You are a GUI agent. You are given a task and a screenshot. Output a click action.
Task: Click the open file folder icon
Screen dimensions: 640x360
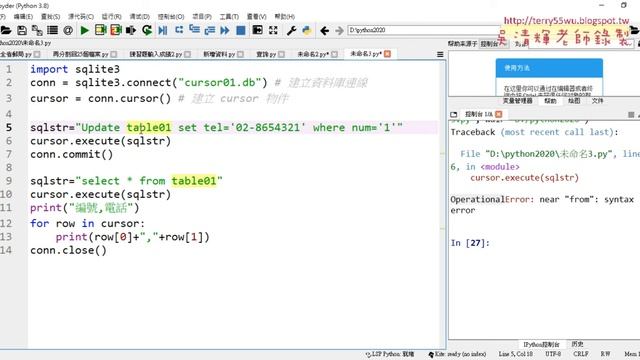(x=6, y=30)
